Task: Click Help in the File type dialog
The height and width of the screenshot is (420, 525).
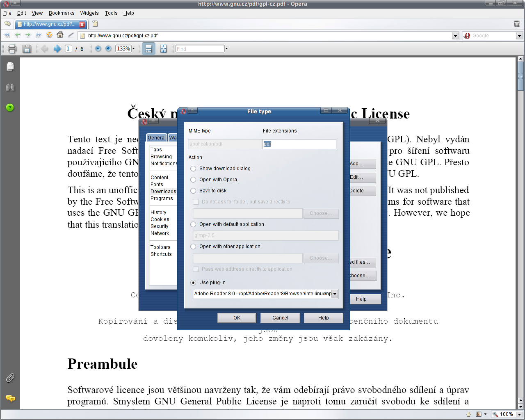Action: point(323,318)
